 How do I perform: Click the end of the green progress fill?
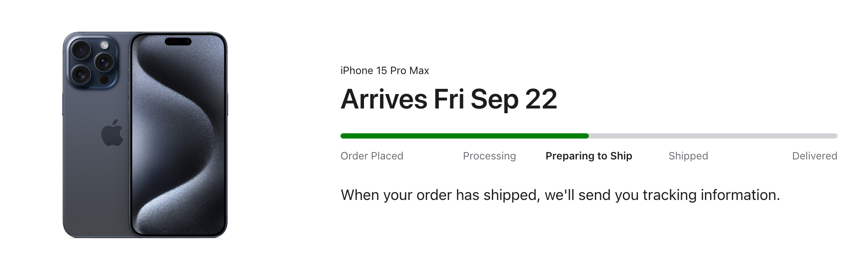coord(587,136)
